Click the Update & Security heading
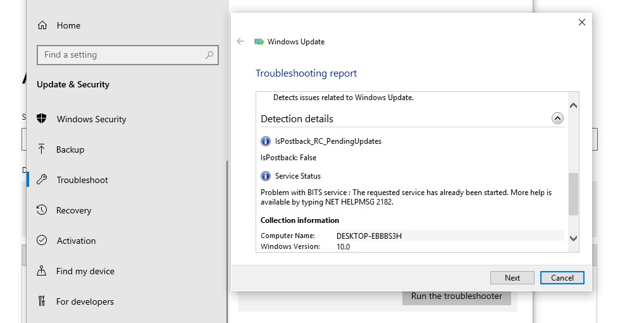 tap(73, 84)
